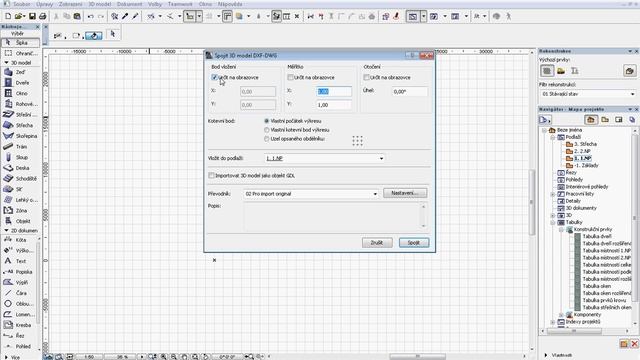Collapse the 3D model toolbox section
640x360 pixels.
[x=7, y=63]
